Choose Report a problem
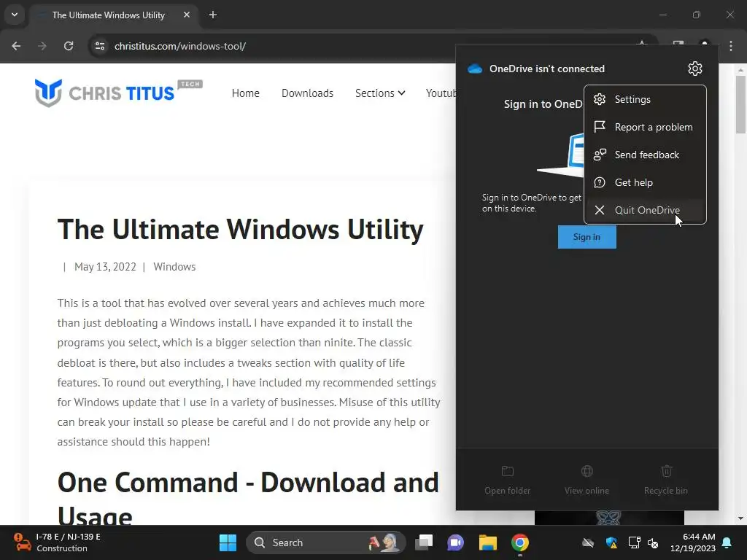The width and height of the screenshot is (747, 560). tap(645, 127)
